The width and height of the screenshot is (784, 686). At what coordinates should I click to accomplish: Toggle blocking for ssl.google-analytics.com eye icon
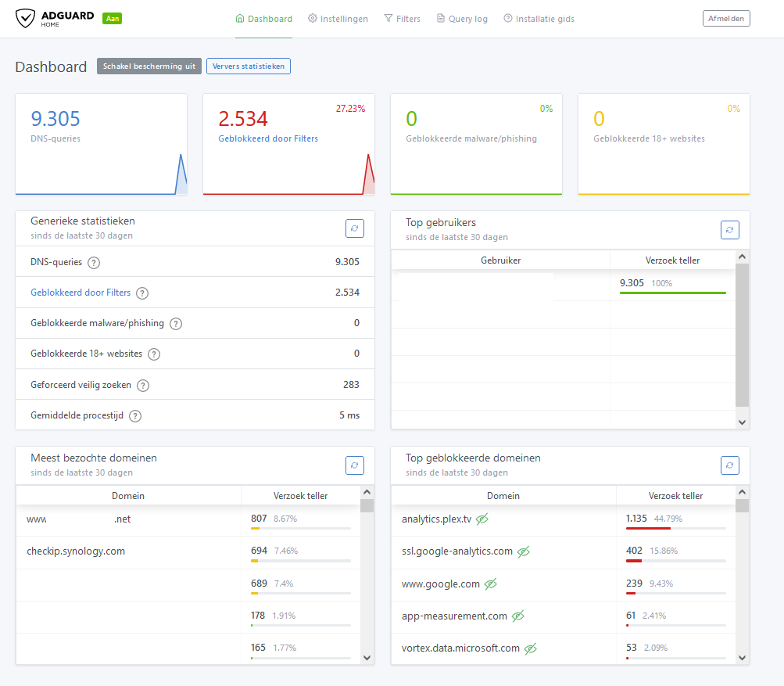(523, 552)
